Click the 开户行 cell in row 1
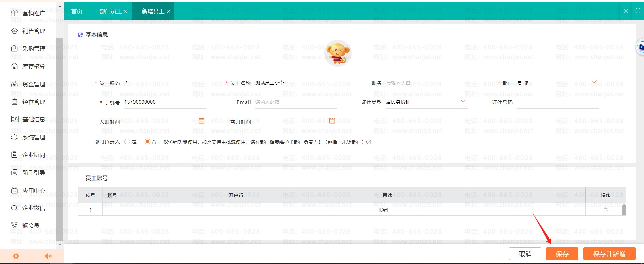 [x=301, y=210]
